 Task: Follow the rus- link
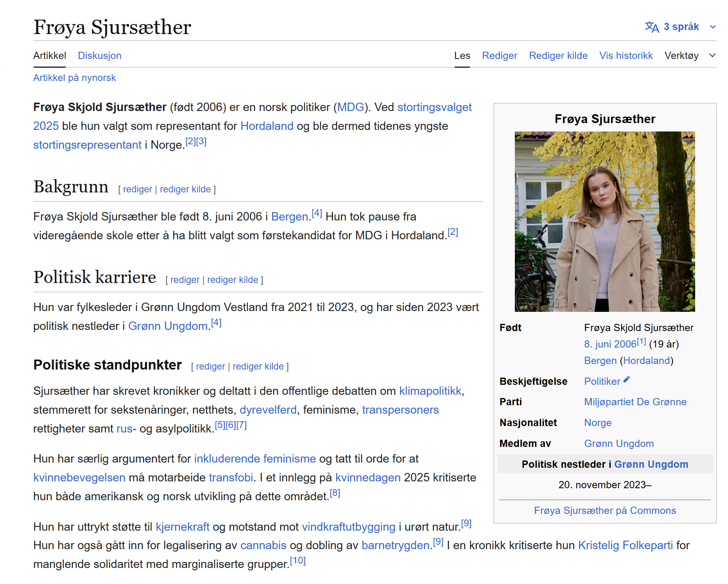click(127, 428)
